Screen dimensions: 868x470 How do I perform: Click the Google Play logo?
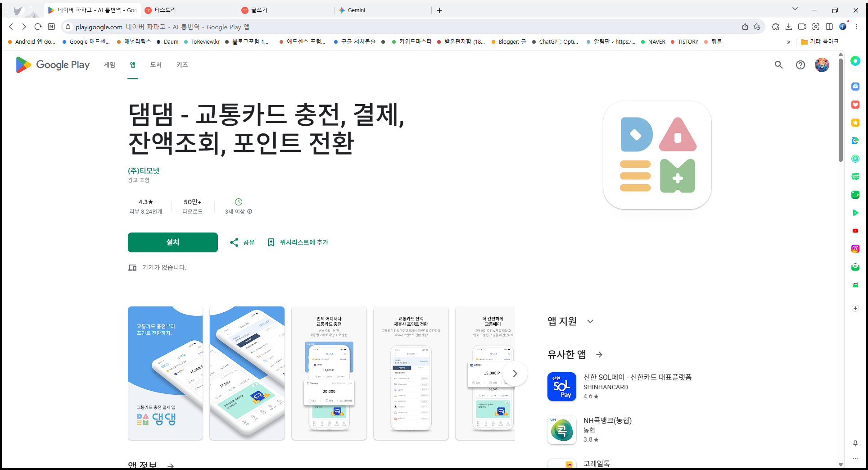(53, 65)
